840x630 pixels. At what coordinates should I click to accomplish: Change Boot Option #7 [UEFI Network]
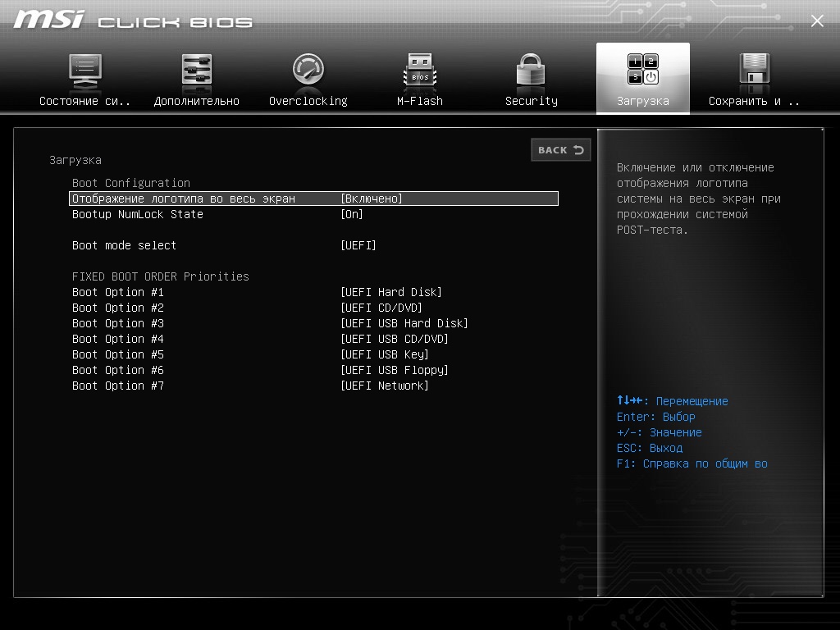[x=385, y=386]
